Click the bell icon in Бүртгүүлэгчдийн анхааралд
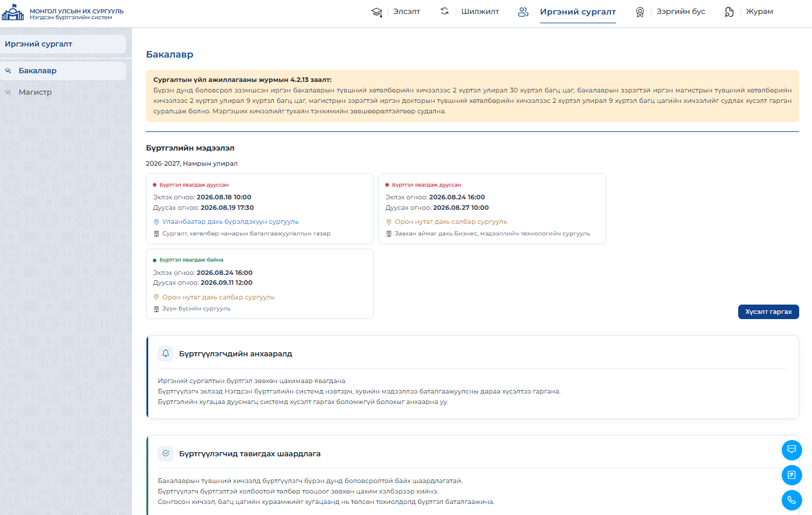Image resolution: width=812 pixels, height=515 pixels. click(166, 353)
